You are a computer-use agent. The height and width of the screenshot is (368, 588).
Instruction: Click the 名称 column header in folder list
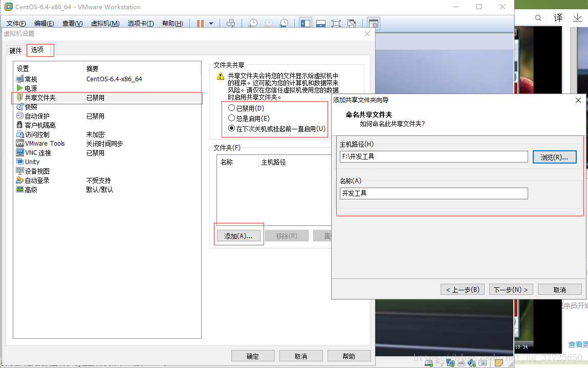click(237, 162)
